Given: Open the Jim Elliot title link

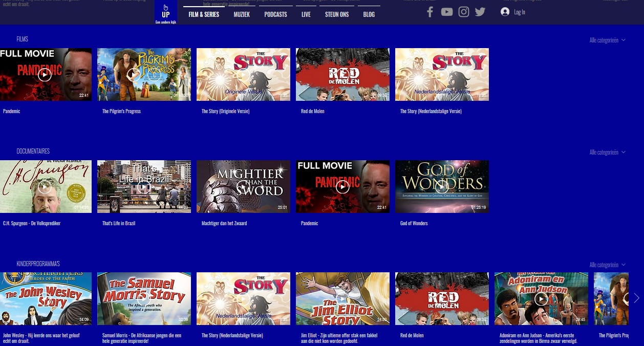Looking at the screenshot, I should pos(340,338).
